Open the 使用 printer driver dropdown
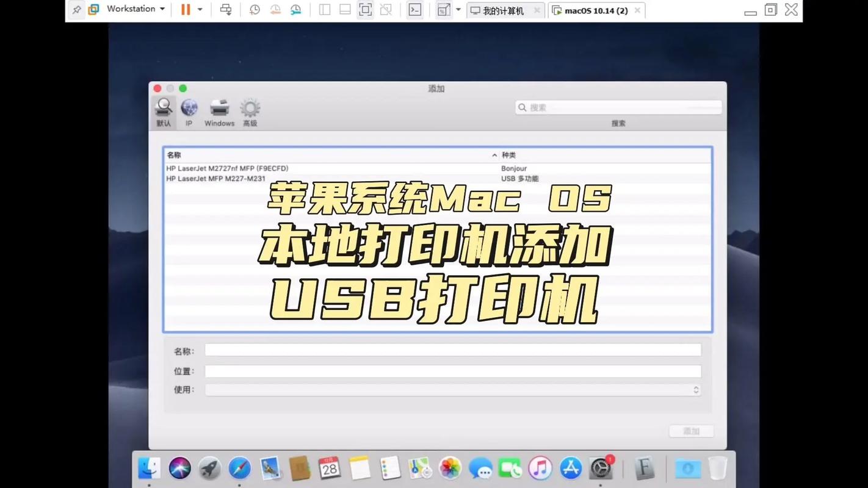868x488 pixels. point(695,389)
